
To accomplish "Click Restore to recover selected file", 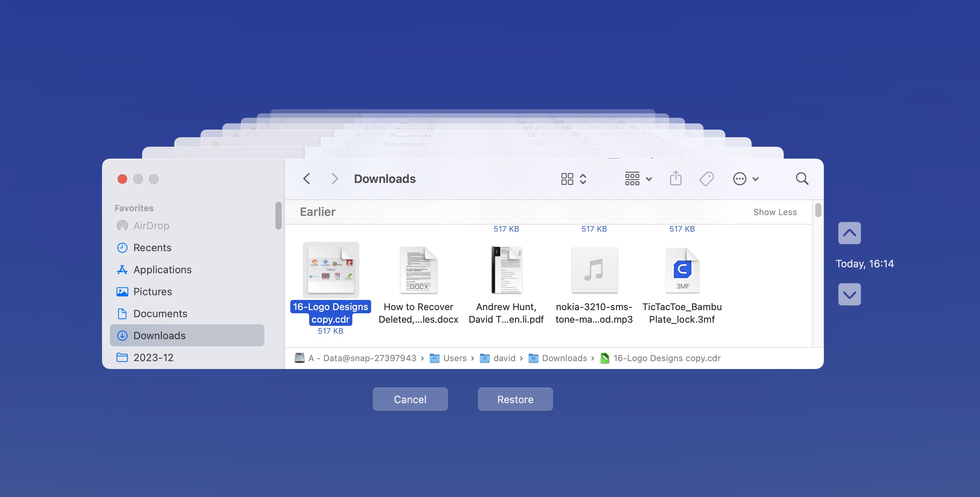I will tap(515, 399).
